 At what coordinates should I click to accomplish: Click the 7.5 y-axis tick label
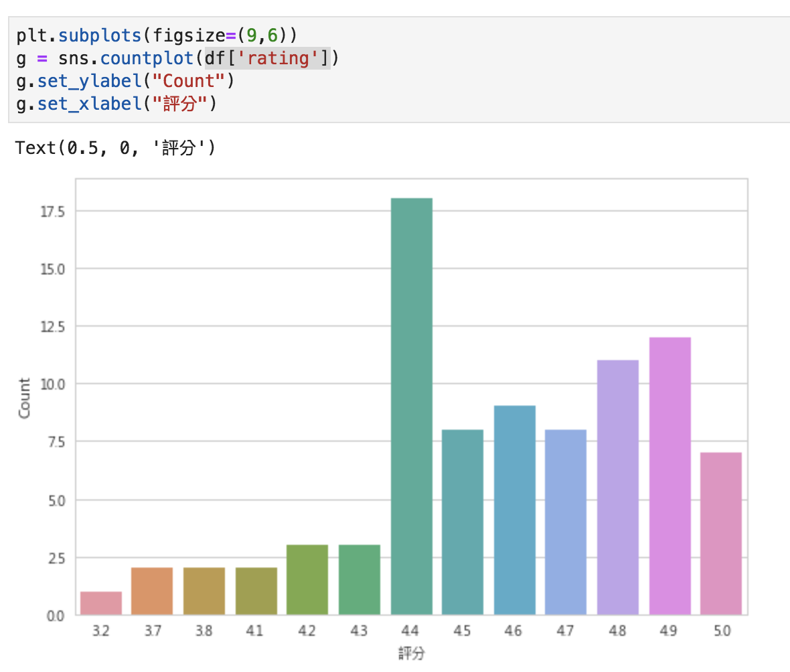click(x=56, y=442)
